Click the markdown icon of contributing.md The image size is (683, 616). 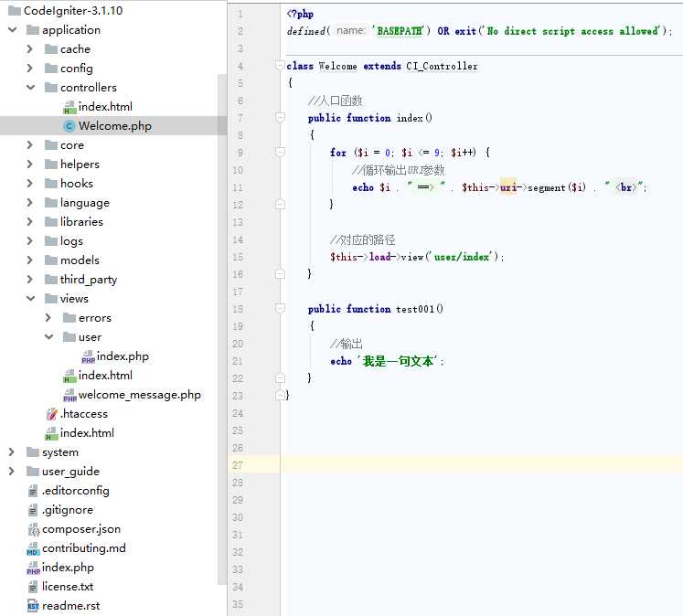coord(33,549)
